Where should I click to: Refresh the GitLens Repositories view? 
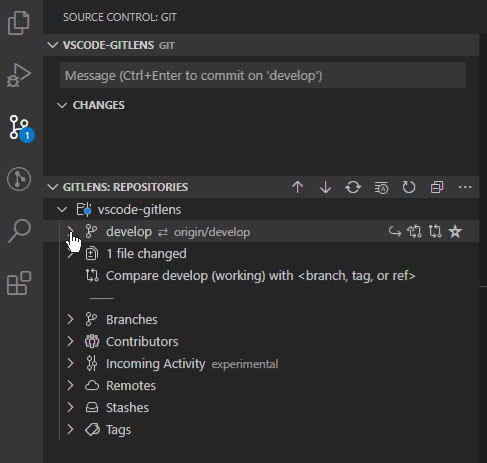pyautogui.click(x=409, y=187)
